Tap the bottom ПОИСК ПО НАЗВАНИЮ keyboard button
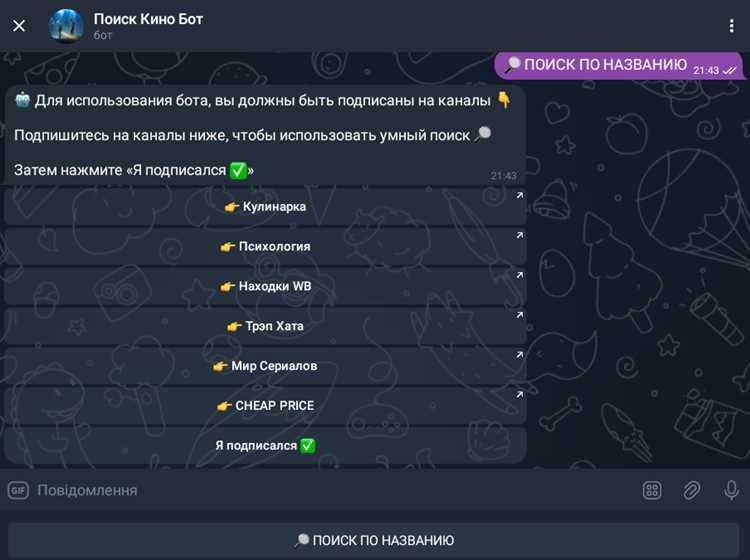750x560 pixels. [x=374, y=540]
